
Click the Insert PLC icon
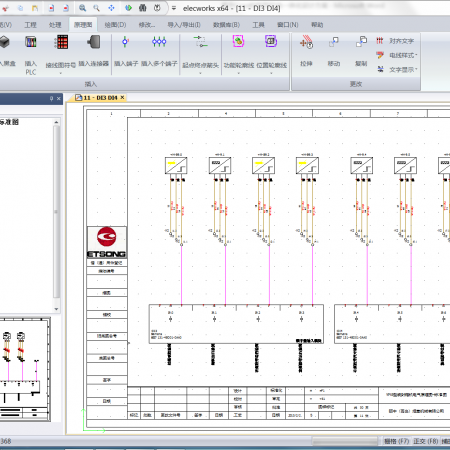[31, 42]
